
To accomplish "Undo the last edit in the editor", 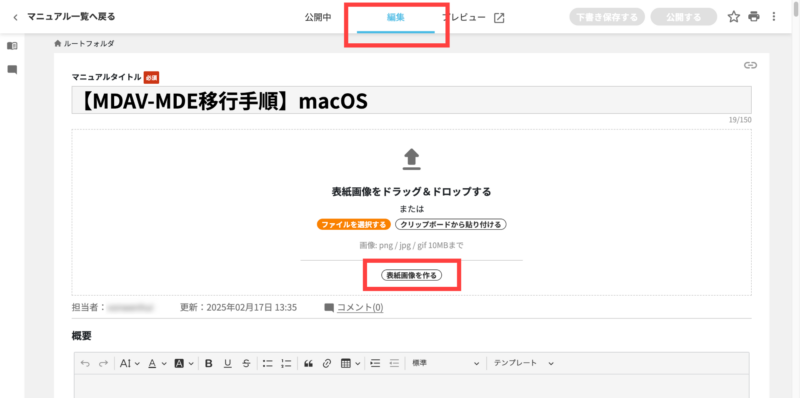I will coord(85,363).
